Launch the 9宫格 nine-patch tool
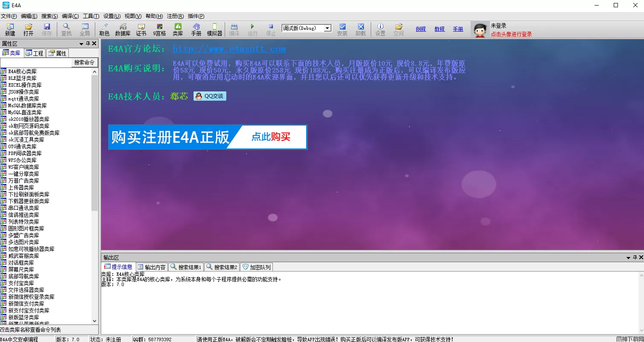This screenshot has width=644, height=342. [159, 29]
